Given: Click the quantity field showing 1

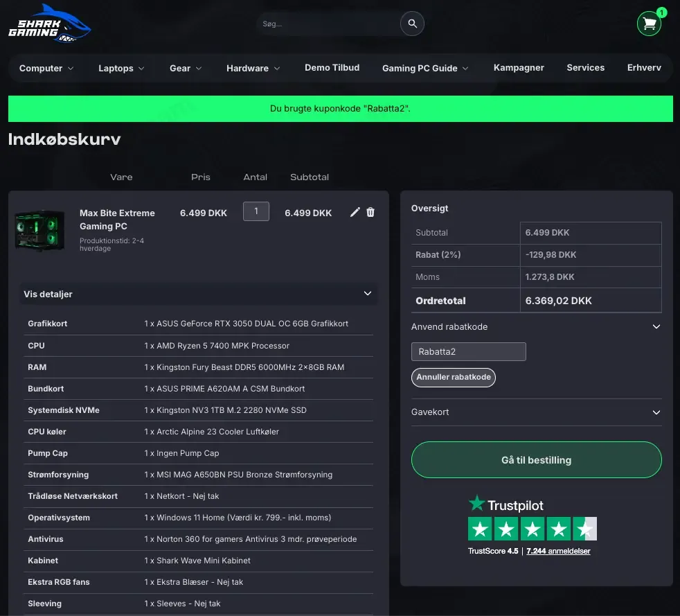Looking at the screenshot, I should point(256,211).
